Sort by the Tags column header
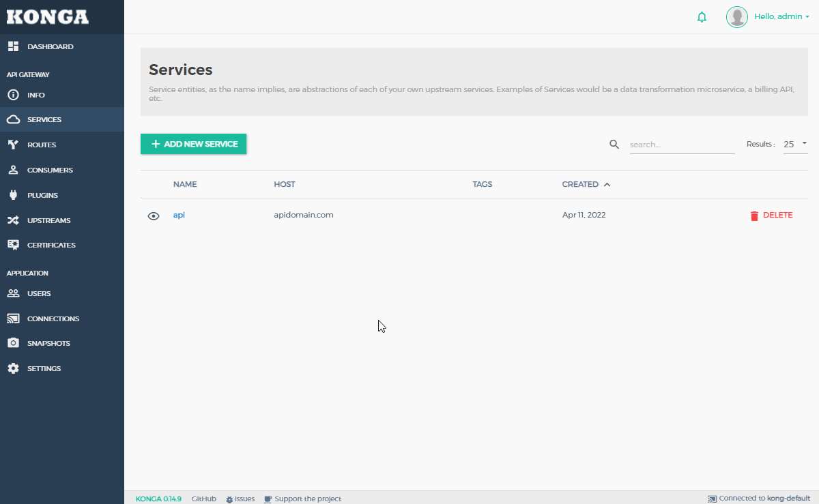819x504 pixels. click(482, 184)
